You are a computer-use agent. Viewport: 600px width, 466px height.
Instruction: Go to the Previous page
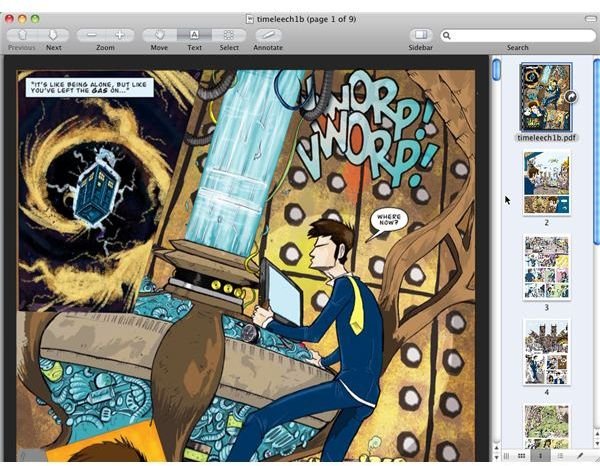[x=22, y=35]
